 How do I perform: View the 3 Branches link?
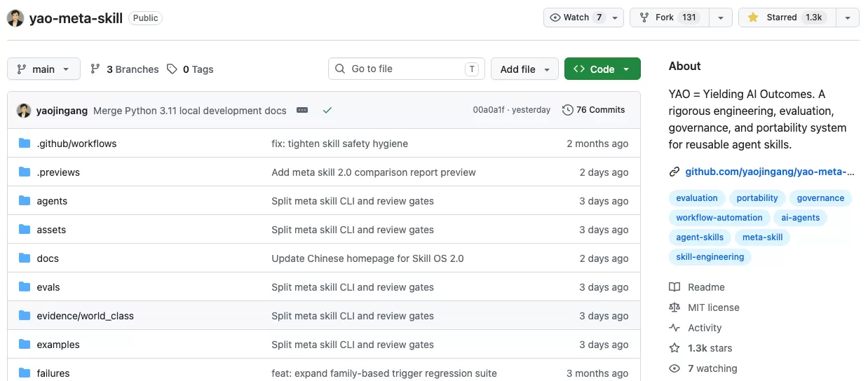(x=125, y=69)
